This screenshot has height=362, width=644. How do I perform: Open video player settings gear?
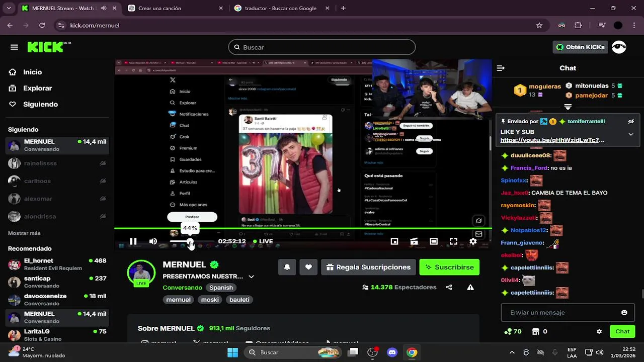pos(473,241)
